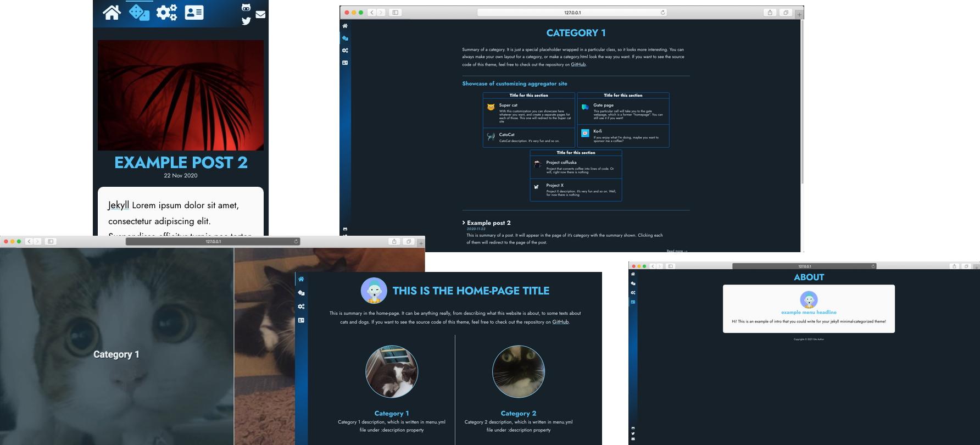Click address bar in cat-photo Safari window
Viewport: 980px width, 445px height.
coord(213,241)
